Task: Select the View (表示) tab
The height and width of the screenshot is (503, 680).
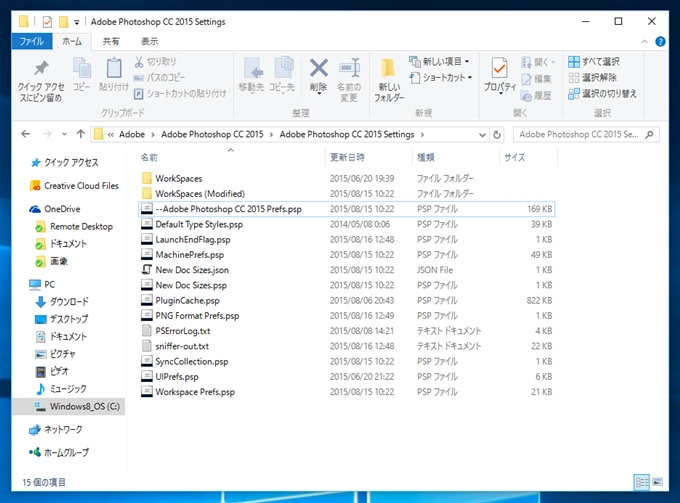Action: [x=150, y=41]
